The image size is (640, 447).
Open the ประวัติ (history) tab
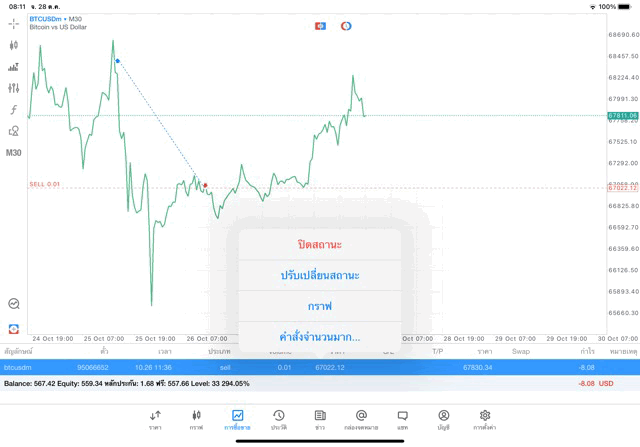(x=279, y=418)
